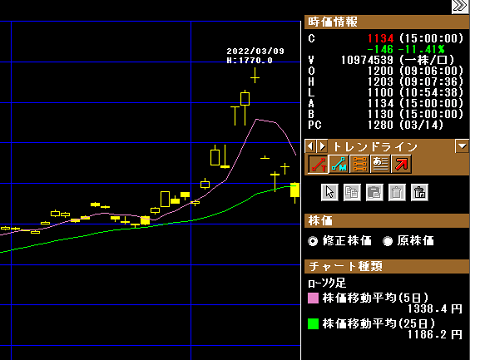
Task: Click the green 25-day moving average swatch
Action: (313, 324)
